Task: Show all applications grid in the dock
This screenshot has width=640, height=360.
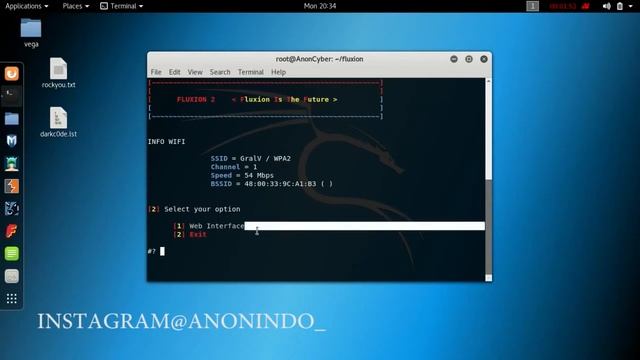Action: point(11,299)
